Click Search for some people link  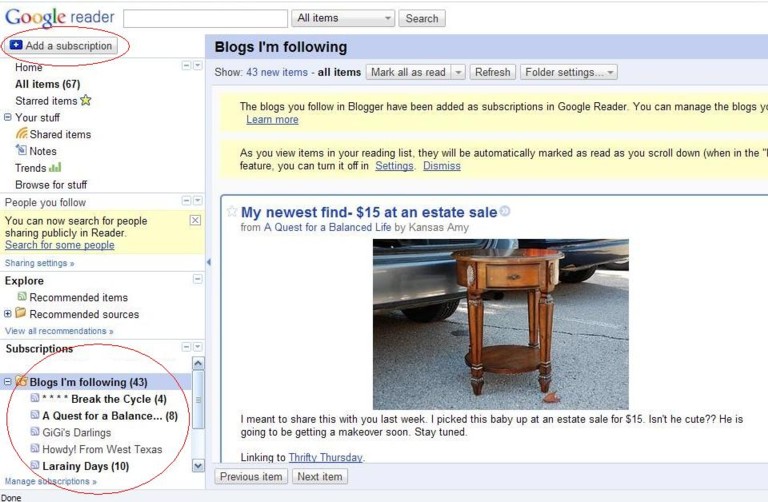[60, 245]
